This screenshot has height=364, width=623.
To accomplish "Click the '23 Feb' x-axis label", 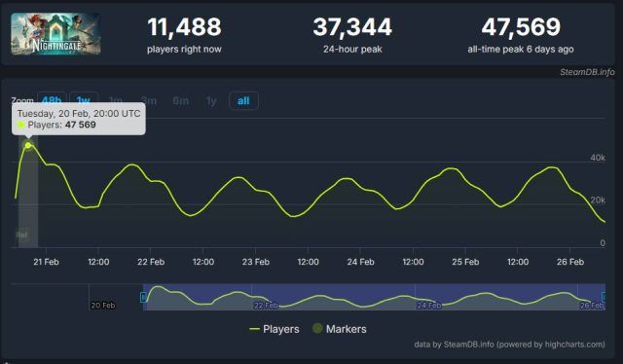I will 256,262.
